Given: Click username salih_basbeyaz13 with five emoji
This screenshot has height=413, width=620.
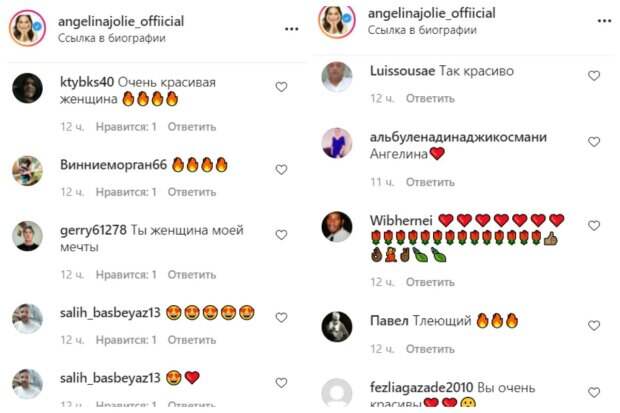Looking at the screenshot, I should 110,313.
